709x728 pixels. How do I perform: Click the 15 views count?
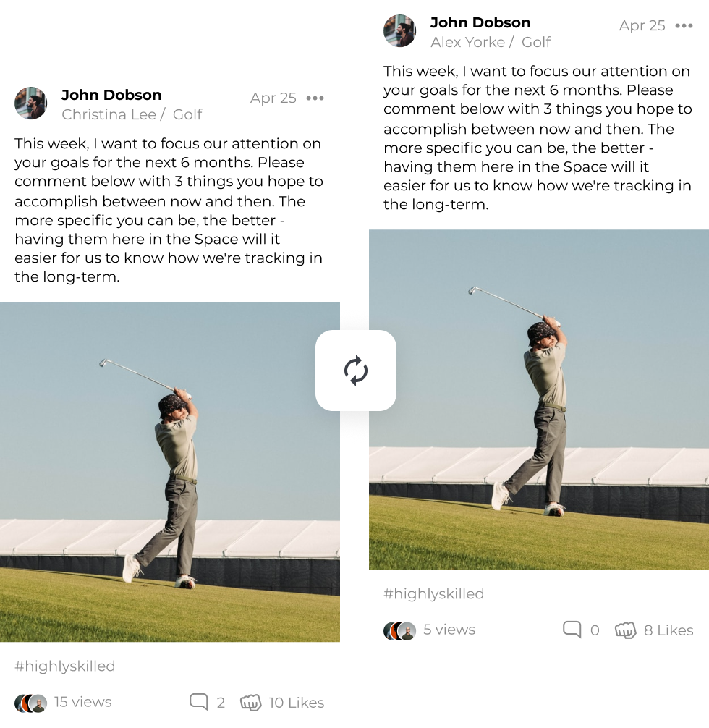coord(82,701)
